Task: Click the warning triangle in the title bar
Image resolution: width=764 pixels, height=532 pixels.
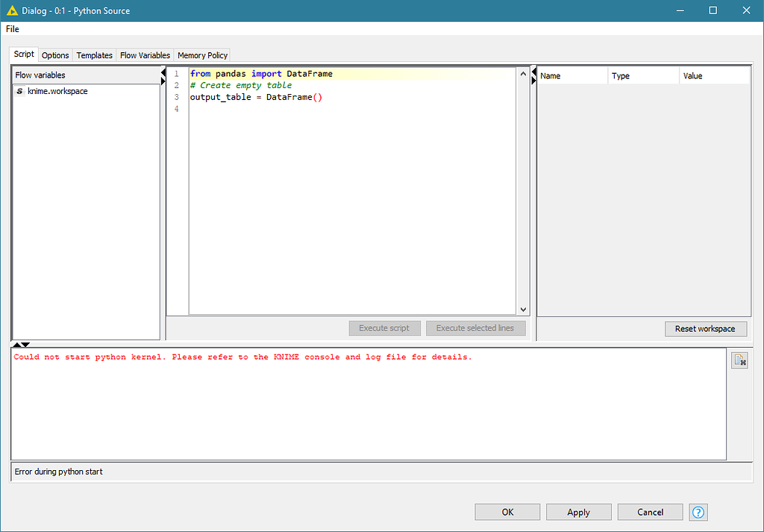Action: pyautogui.click(x=10, y=10)
